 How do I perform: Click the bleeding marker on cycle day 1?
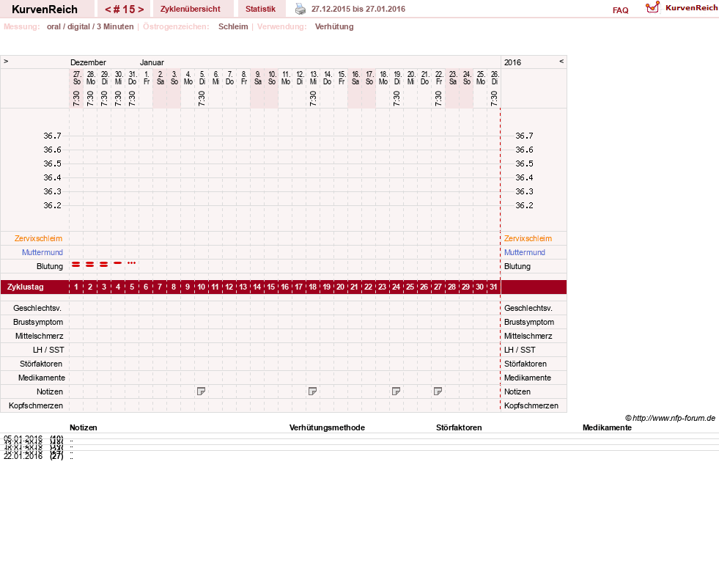[x=76, y=264]
